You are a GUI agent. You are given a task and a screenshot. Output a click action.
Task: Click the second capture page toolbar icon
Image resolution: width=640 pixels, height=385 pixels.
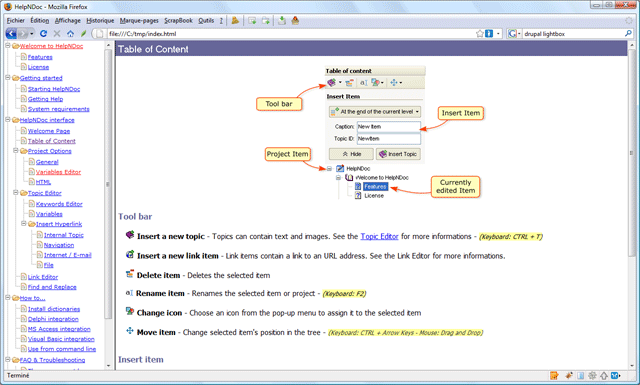pos(266,20)
